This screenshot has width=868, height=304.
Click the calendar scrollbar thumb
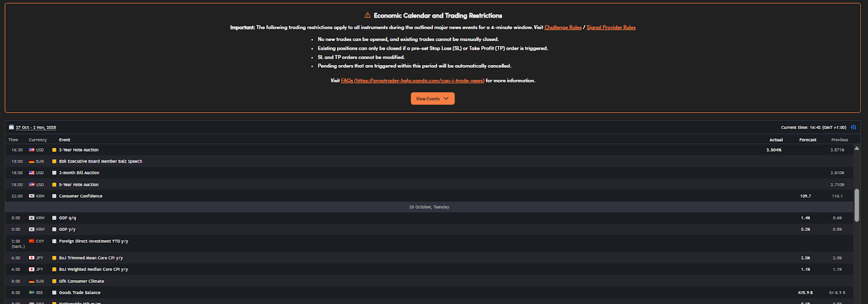click(x=857, y=205)
